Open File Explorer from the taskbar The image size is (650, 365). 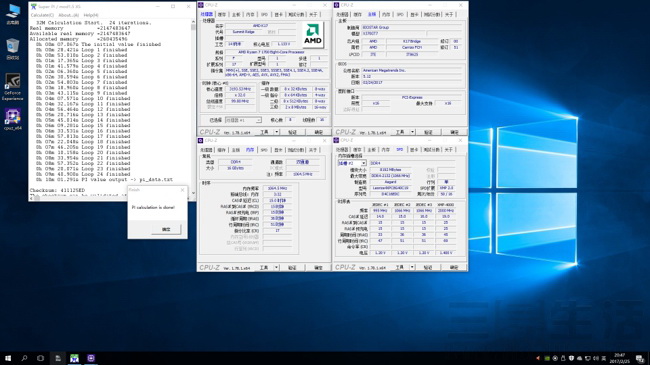coord(58,358)
